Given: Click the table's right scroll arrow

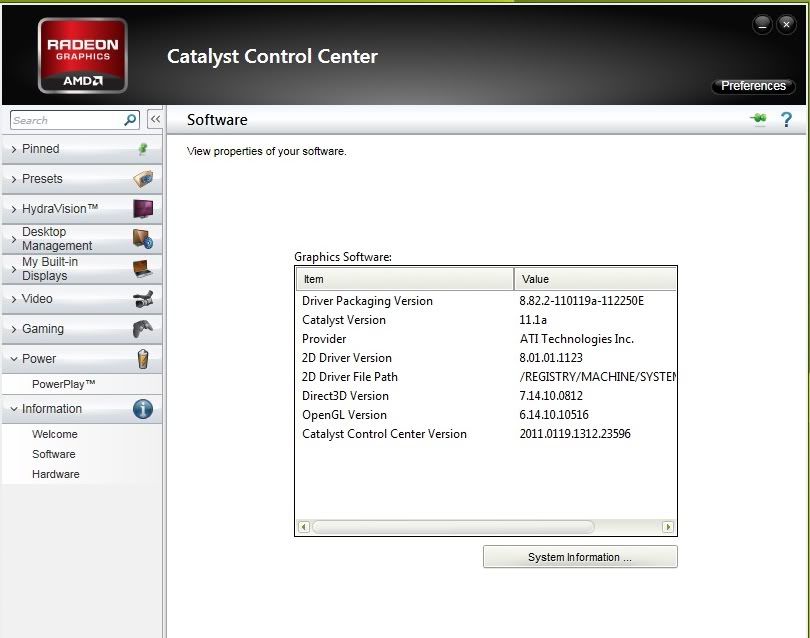Looking at the screenshot, I should (x=668, y=527).
